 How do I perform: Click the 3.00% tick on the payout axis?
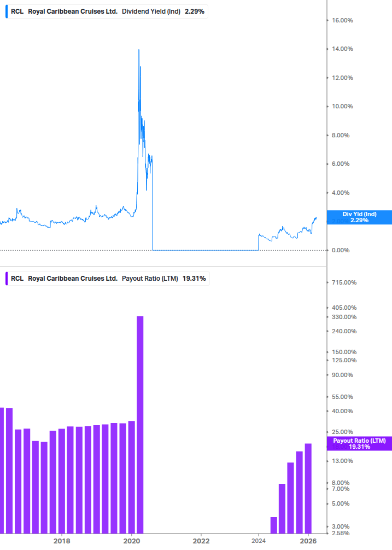tap(341, 527)
